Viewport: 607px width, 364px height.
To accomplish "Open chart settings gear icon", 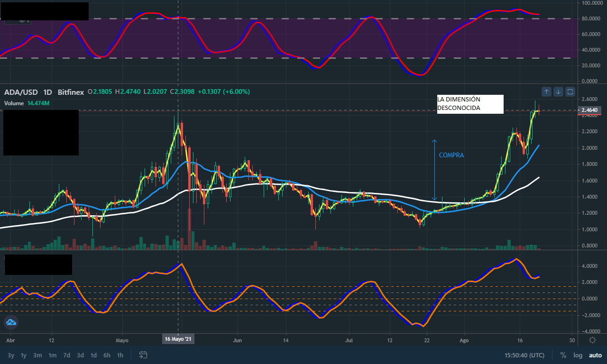I will point(592,340).
